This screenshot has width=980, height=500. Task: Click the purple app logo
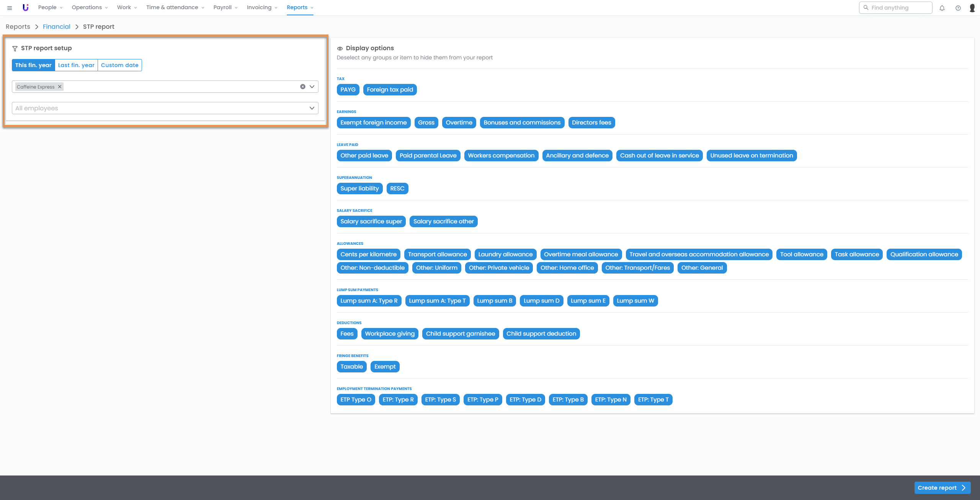(26, 7)
